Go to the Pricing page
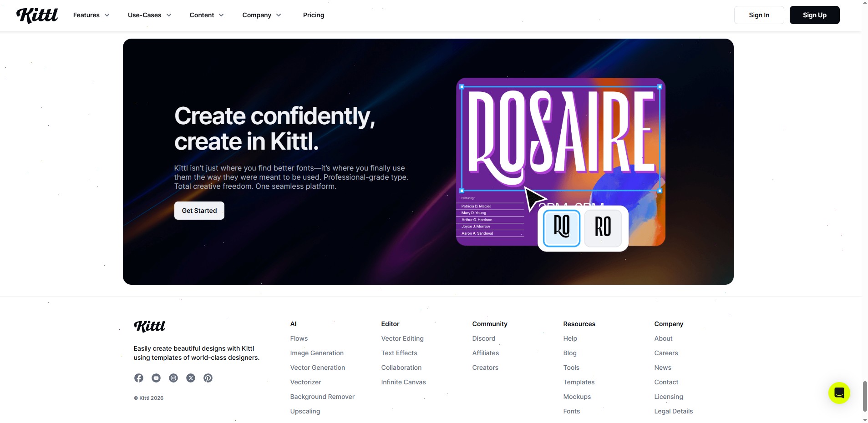Viewport: 868px width, 423px height. coord(314,15)
